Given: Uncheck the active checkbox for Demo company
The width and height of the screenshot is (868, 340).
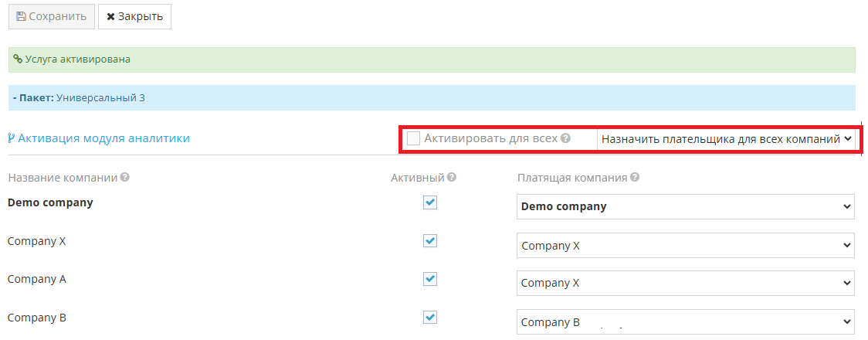Looking at the screenshot, I should point(430,202).
